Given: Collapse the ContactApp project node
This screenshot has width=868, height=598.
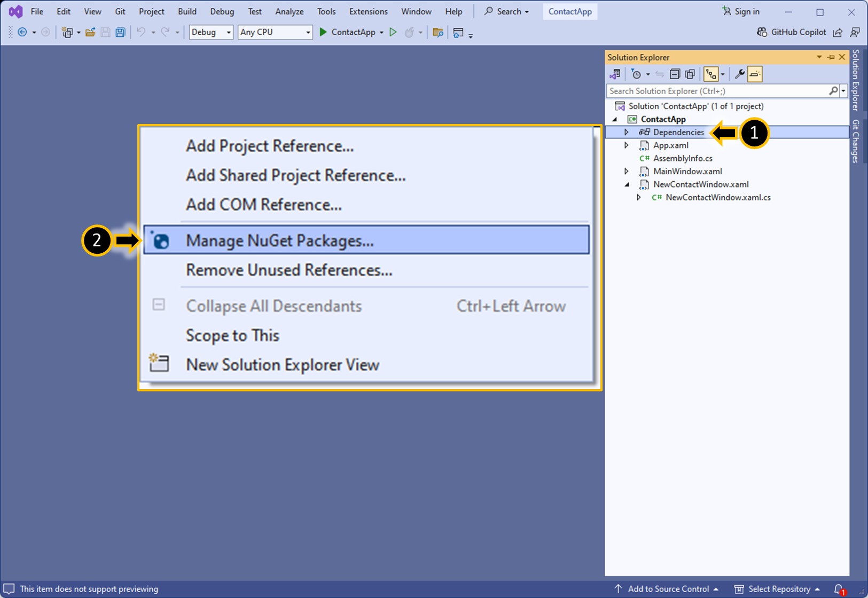Looking at the screenshot, I should pos(615,119).
